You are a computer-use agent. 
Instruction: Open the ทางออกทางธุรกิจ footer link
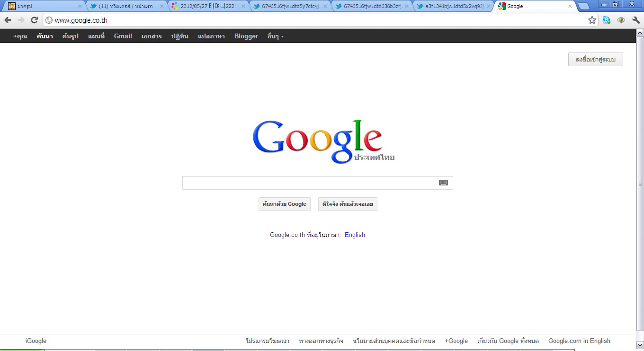[321, 341]
